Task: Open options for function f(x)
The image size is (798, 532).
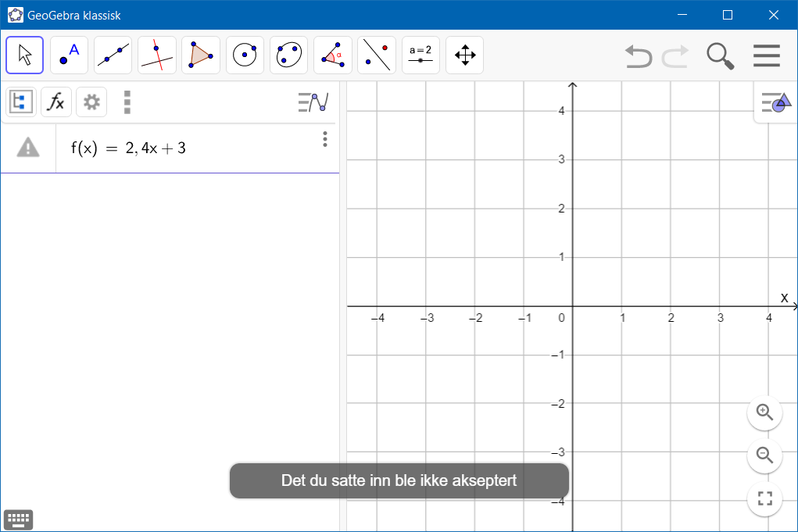Action: (325, 139)
